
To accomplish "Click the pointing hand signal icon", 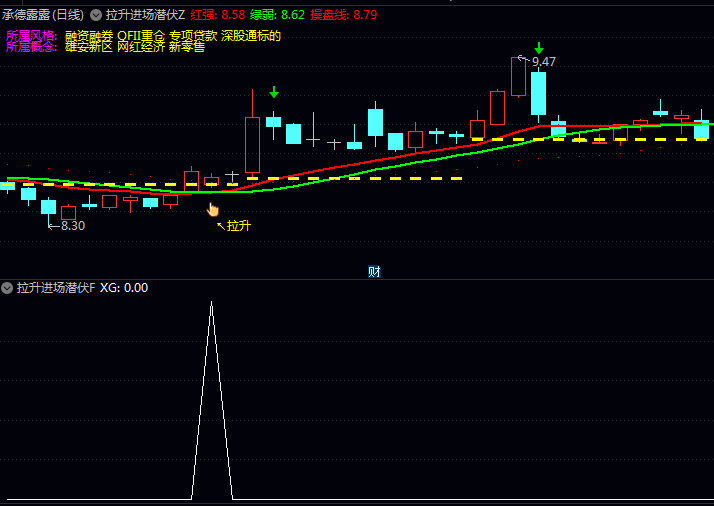I will coord(212,209).
